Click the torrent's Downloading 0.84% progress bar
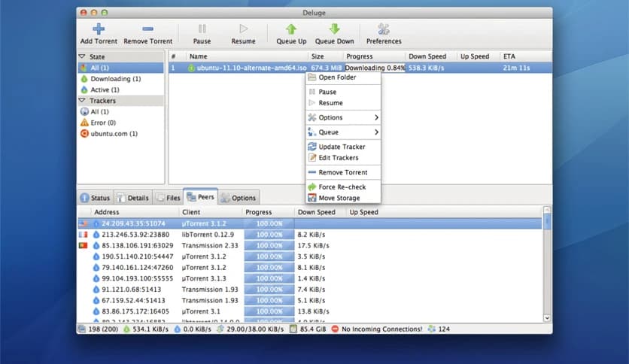Viewport: 629px width, 364px height. (x=375, y=68)
